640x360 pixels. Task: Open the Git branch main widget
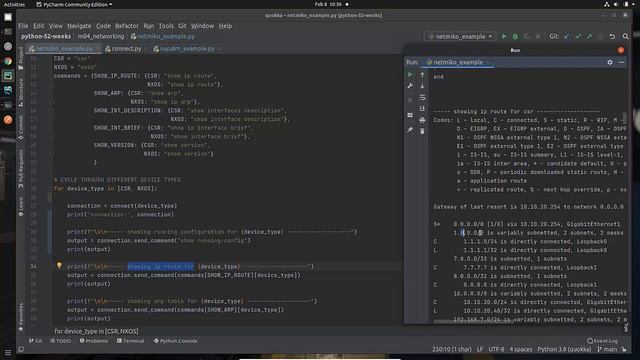pos(607,349)
